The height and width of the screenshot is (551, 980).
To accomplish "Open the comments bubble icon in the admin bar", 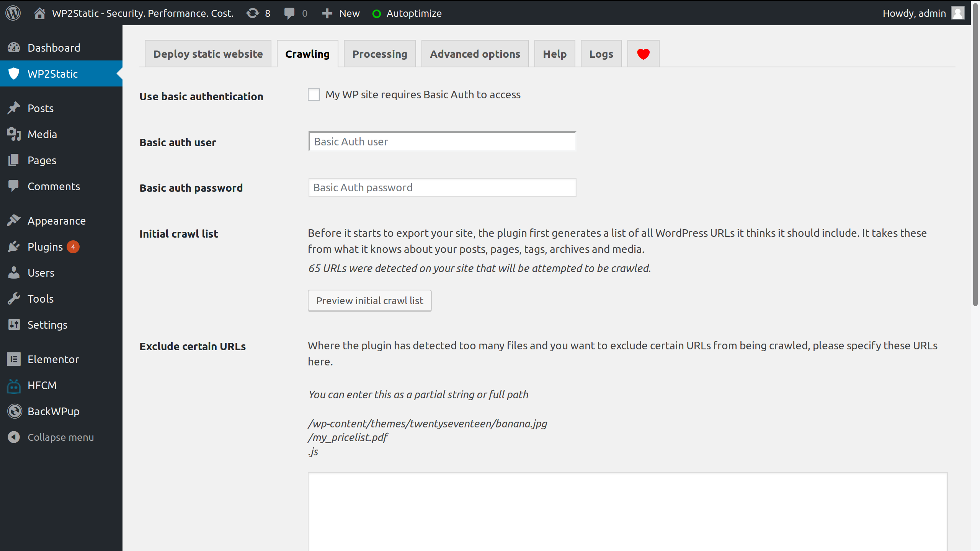I will click(289, 13).
